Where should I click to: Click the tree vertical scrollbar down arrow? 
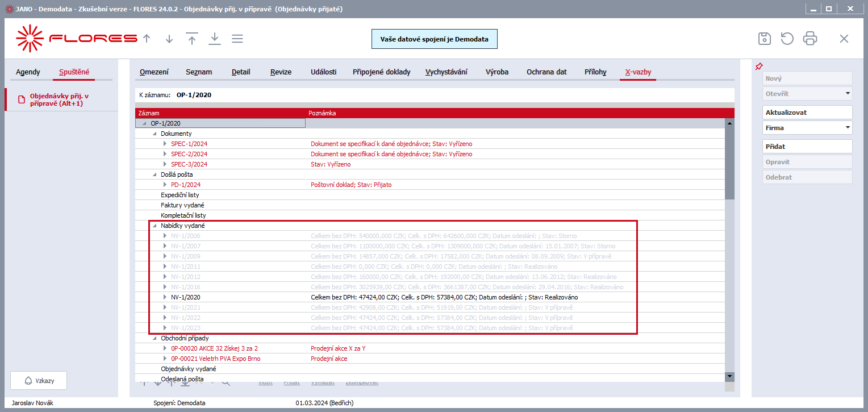click(x=730, y=376)
